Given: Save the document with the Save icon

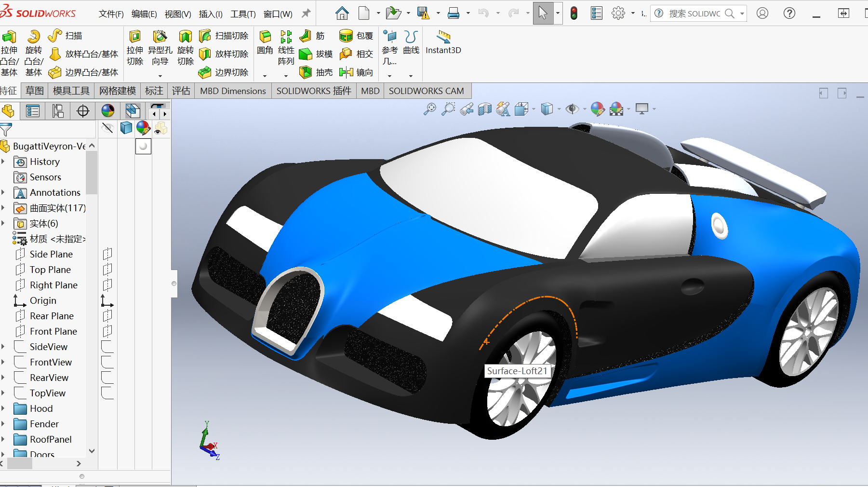Looking at the screenshot, I should click(x=423, y=14).
